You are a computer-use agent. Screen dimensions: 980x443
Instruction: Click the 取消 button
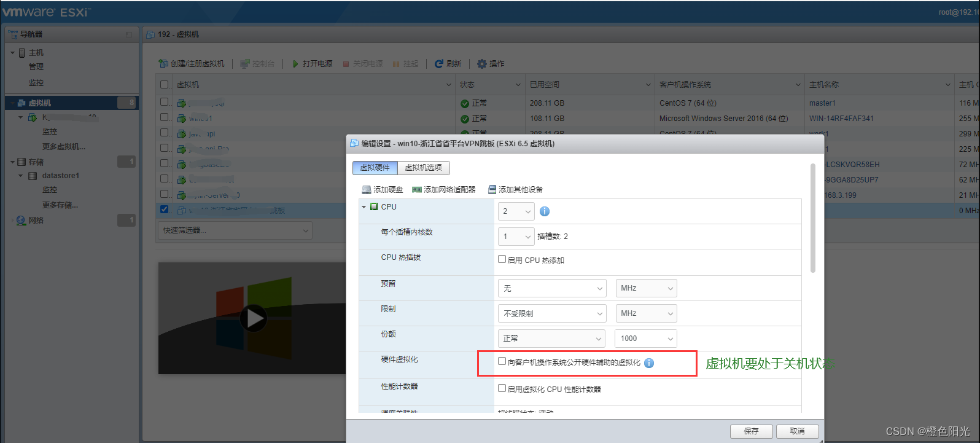tap(798, 431)
